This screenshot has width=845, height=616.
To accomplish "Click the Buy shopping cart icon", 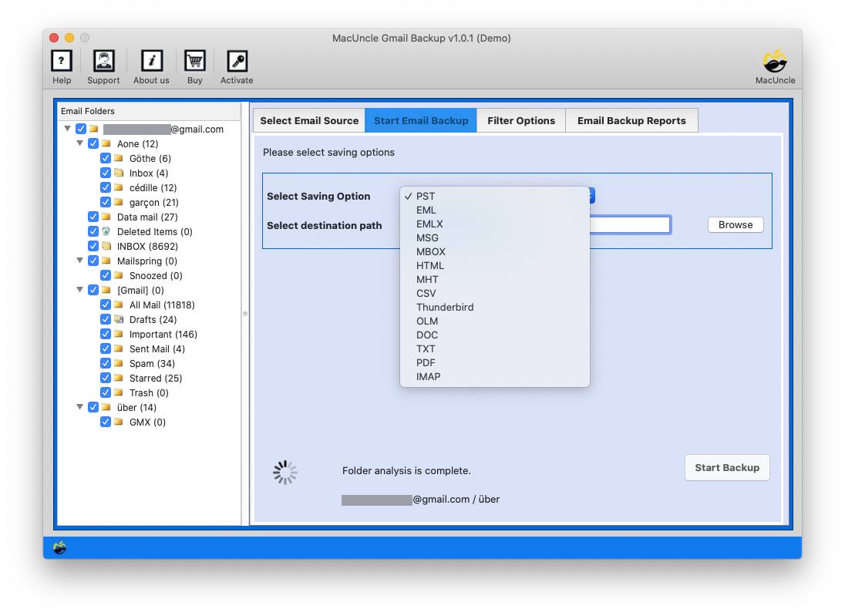I will pos(194,61).
